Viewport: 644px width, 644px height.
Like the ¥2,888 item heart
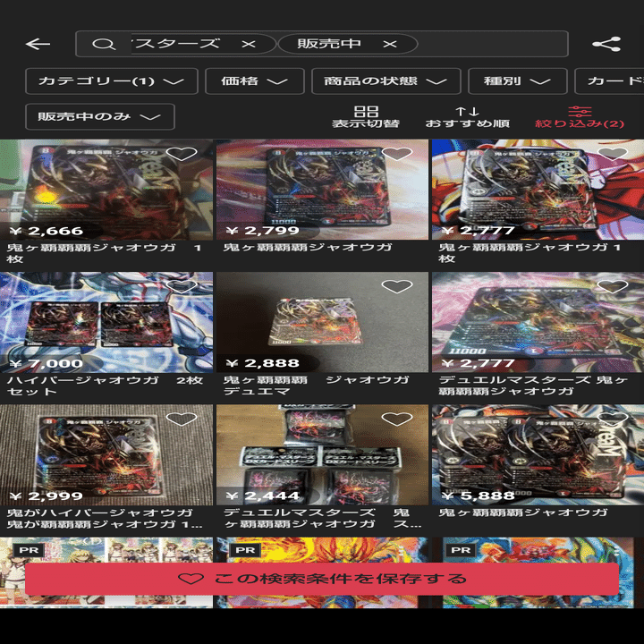pos(397,286)
